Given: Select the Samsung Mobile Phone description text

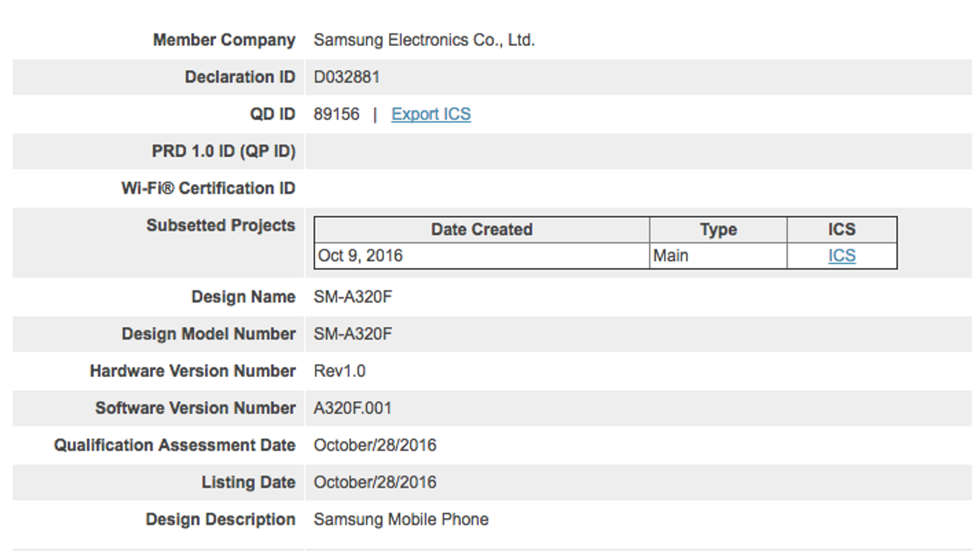Looking at the screenshot, I should [401, 520].
